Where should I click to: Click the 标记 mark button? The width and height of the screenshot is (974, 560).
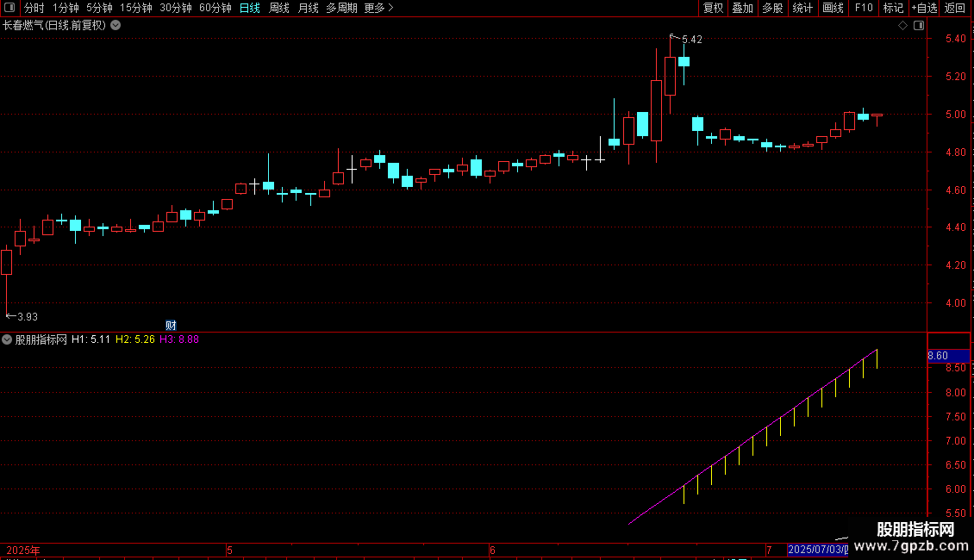[893, 8]
